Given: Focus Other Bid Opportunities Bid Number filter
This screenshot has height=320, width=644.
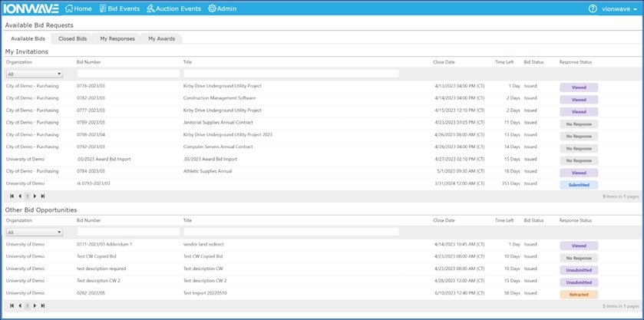Looking at the screenshot, I should (128, 232).
